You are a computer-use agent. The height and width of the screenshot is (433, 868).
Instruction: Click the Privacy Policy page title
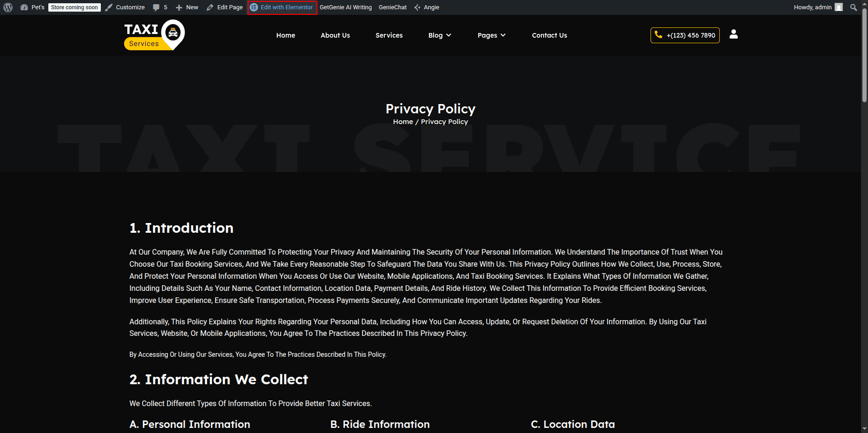tap(430, 109)
